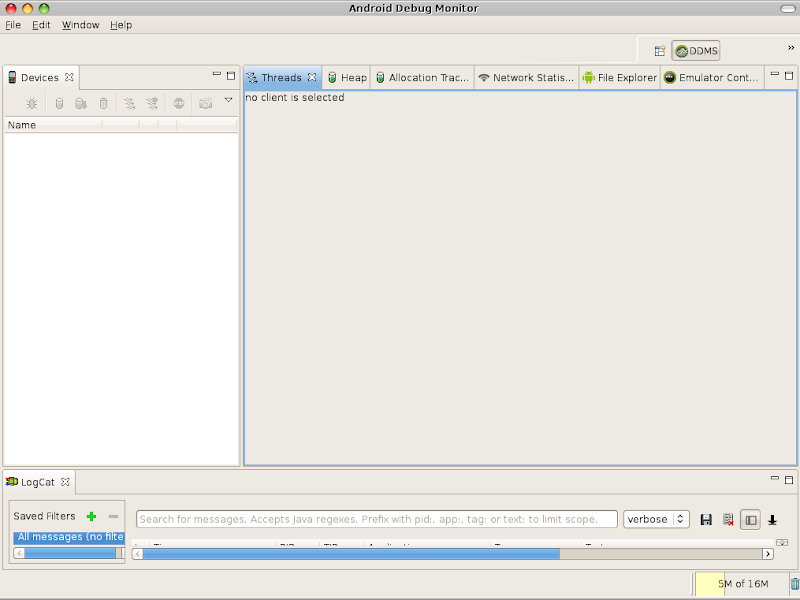Click LogCat scrollbar right arrow

click(768, 554)
